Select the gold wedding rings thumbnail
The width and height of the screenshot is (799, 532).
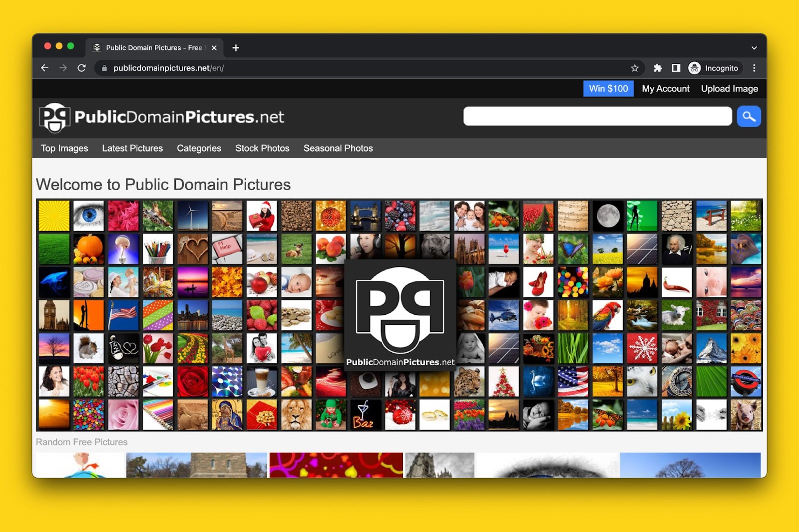tap(435, 415)
